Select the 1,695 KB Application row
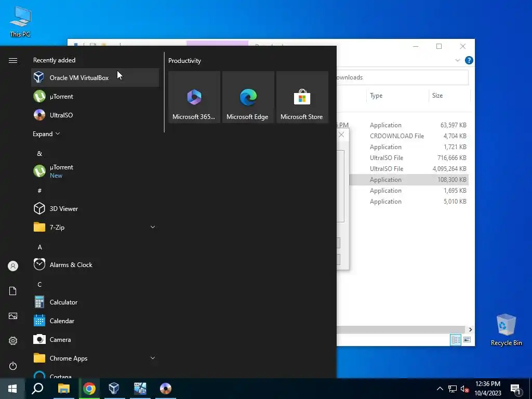The width and height of the screenshot is (532, 399). (409, 190)
